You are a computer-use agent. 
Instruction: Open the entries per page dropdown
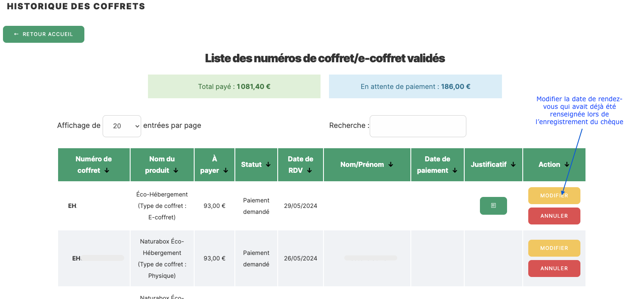[122, 126]
